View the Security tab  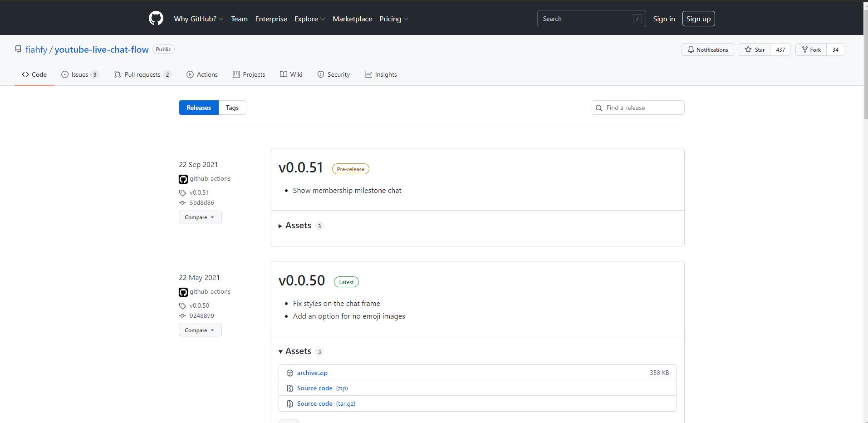tap(333, 74)
